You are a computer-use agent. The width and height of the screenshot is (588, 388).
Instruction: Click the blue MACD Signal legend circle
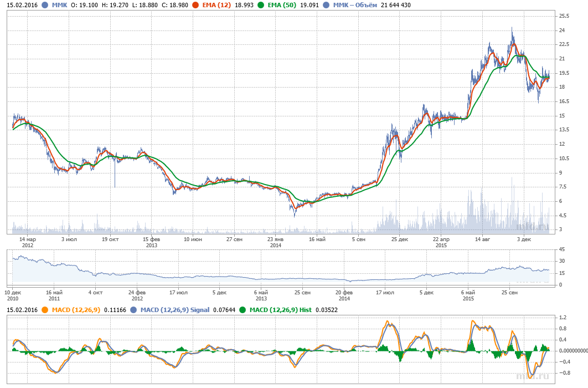click(135, 310)
